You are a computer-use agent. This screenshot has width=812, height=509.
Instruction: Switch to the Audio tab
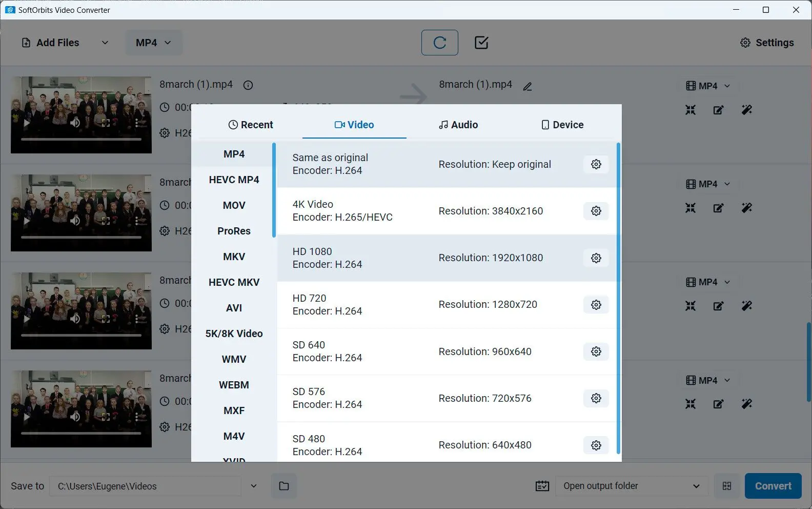[458, 125]
